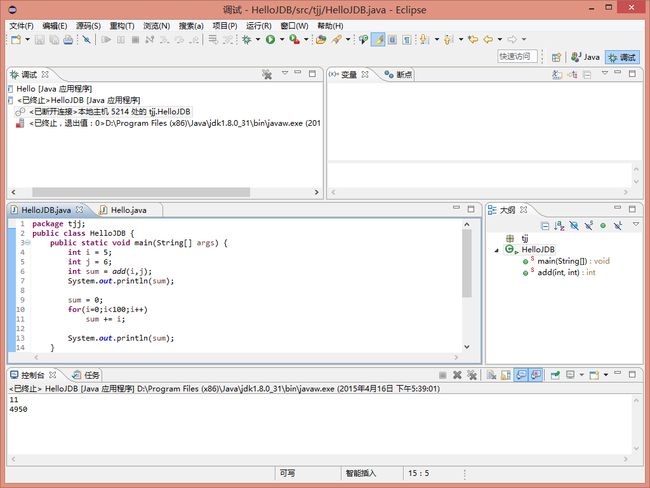Select the 变量 tab

pyautogui.click(x=349, y=75)
